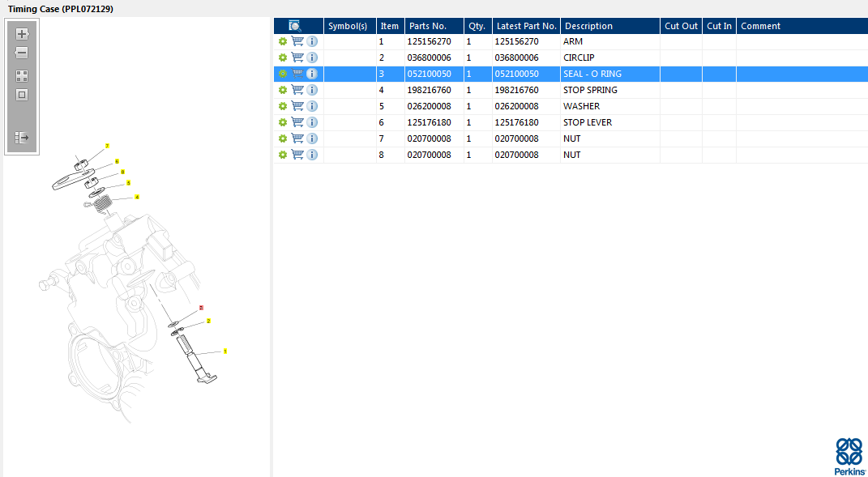This screenshot has height=477, width=868.
Task: Select the item 7 NUT row
Action: 571,138
